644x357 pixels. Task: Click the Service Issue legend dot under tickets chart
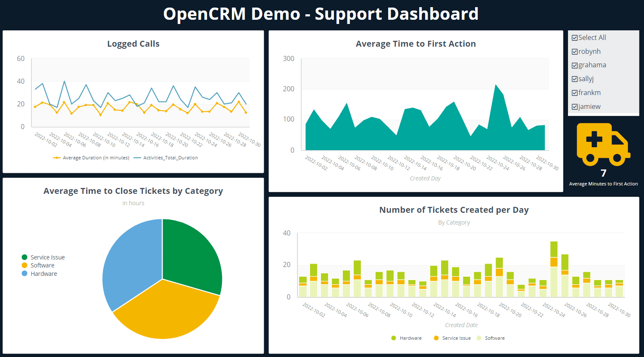(437, 338)
